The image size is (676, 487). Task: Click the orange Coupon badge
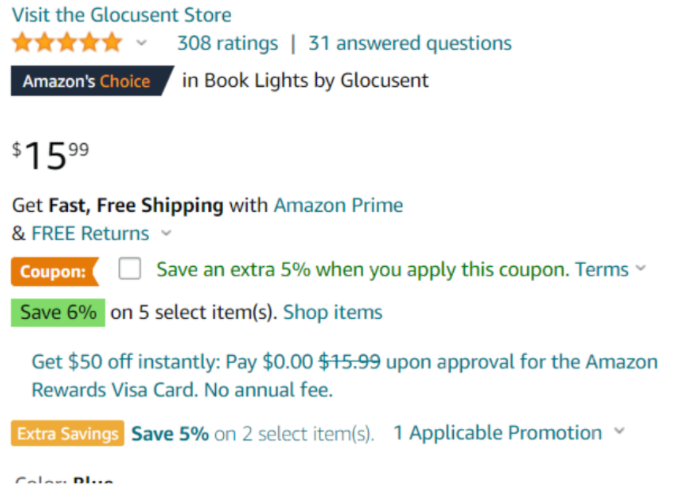[54, 270]
